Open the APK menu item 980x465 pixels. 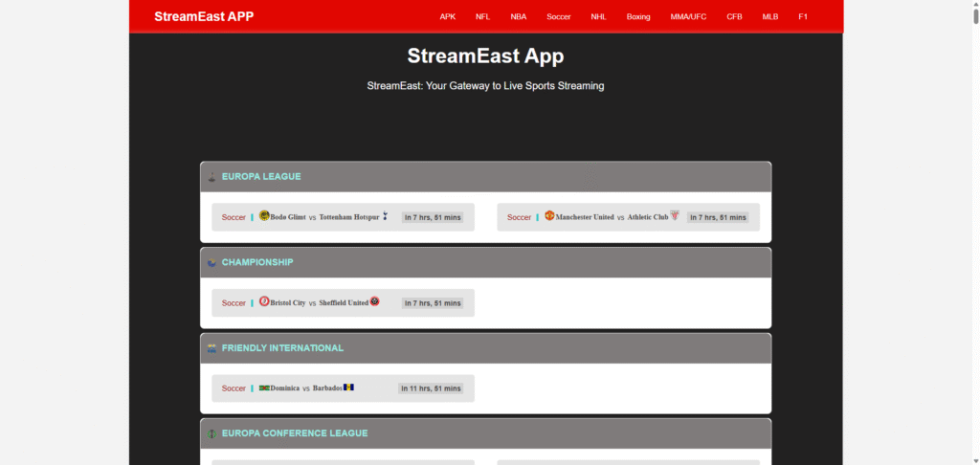[448, 17]
